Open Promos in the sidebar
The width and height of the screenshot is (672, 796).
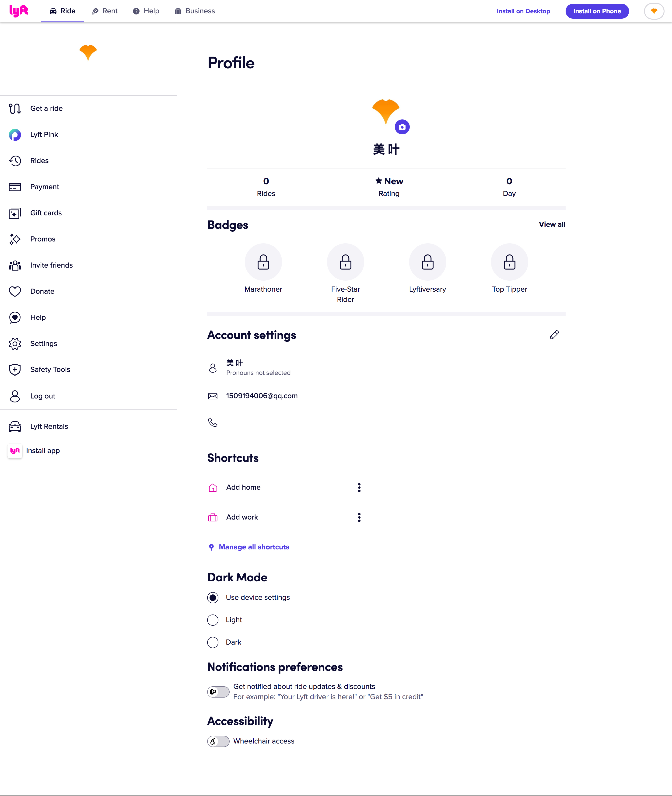click(x=43, y=239)
